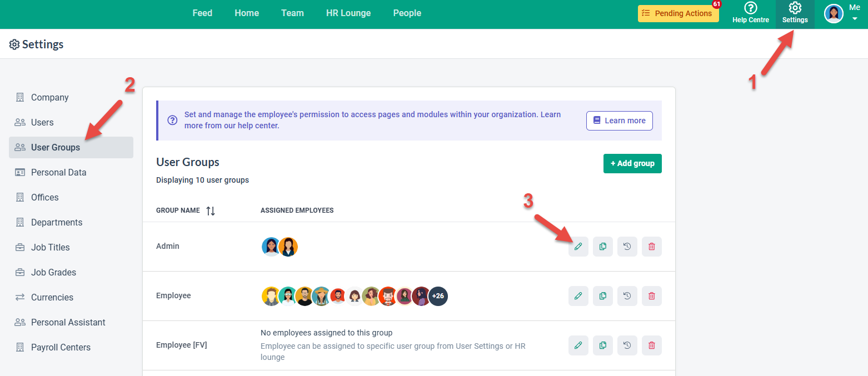Add a new user group

pos(632,163)
